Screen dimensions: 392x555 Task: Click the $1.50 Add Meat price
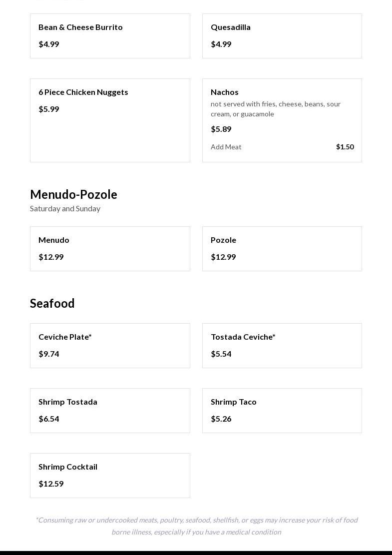pos(345,147)
